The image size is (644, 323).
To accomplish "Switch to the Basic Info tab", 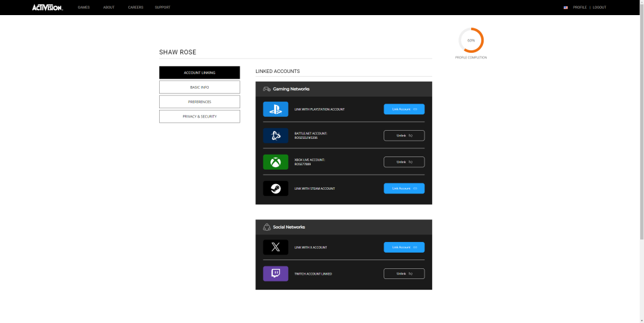I will 199,87.
